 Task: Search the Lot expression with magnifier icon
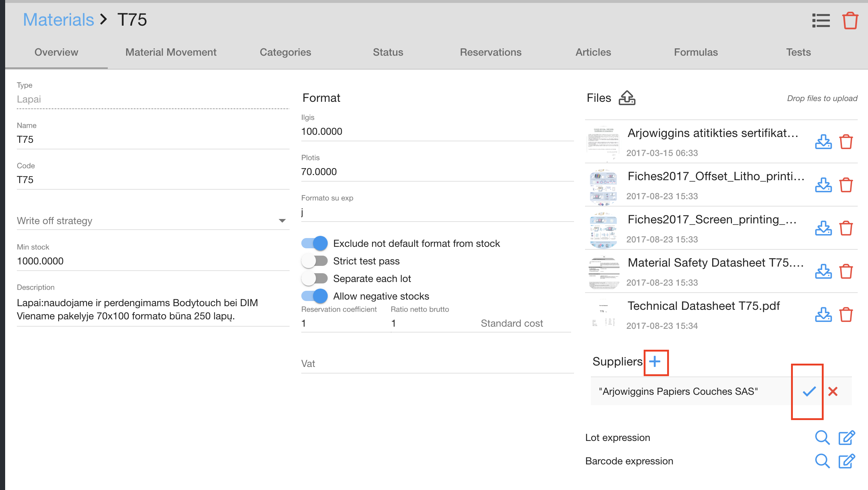[822, 438]
